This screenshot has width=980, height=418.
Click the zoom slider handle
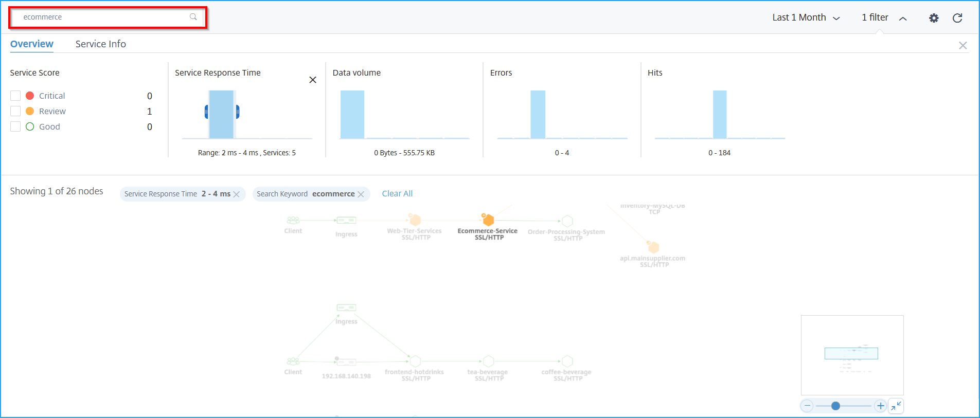(x=836, y=406)
